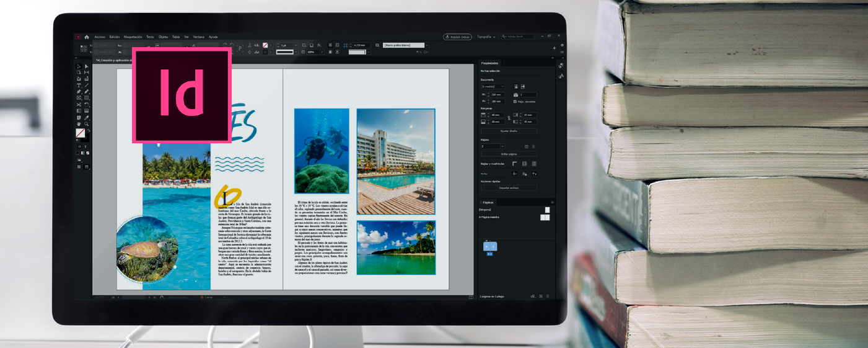Screen dimensions: 868x348
Task: Click the Páginas panel menu icon
Action: pyautogui.click(x=552, y=202)
